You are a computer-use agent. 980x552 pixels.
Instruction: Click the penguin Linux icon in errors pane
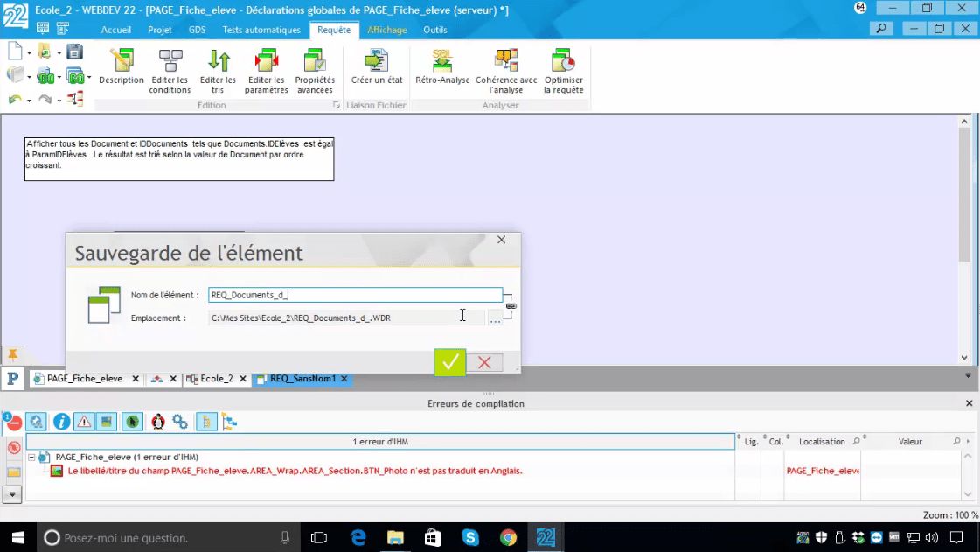[x=158, y=422]
